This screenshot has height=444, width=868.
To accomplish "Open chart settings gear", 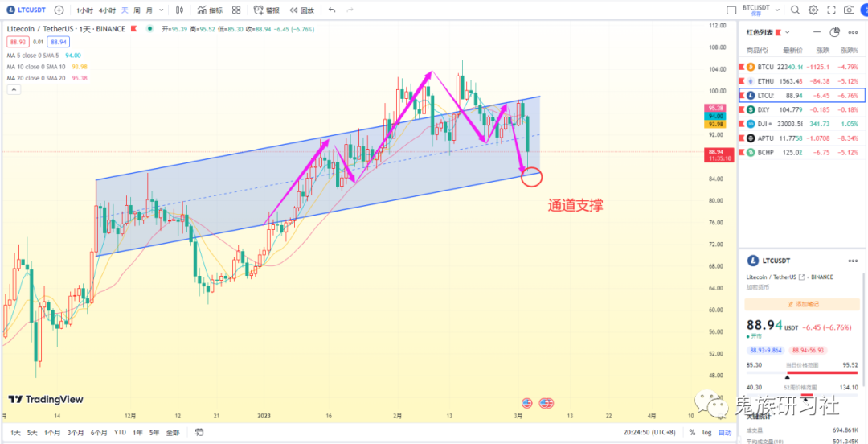I will click(x=813, y=10).
